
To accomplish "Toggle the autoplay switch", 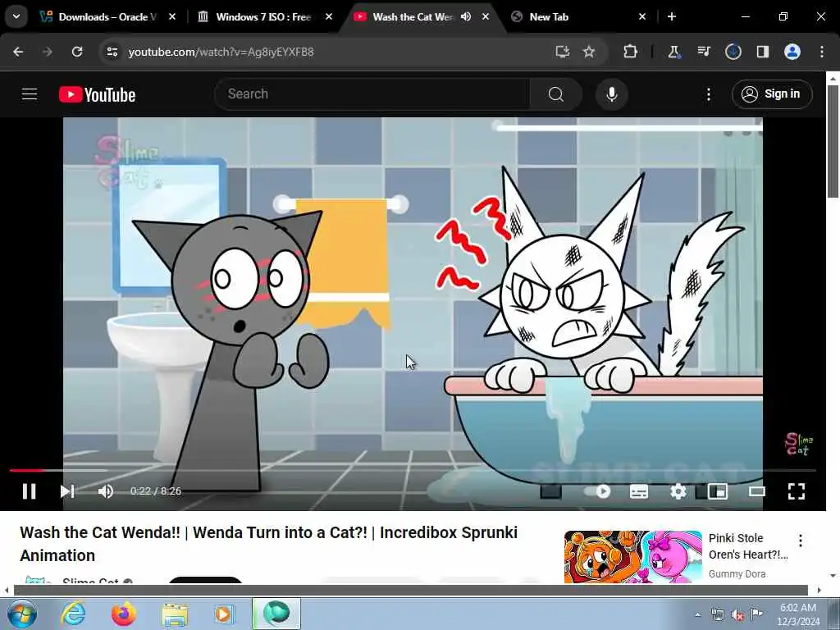I will tap(598, 491).
